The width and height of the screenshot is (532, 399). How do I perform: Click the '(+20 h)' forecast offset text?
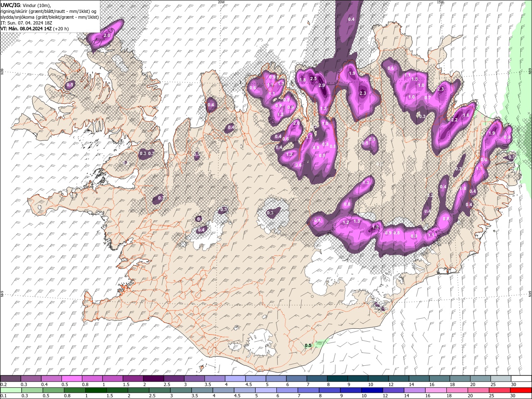tap(61, 29)
